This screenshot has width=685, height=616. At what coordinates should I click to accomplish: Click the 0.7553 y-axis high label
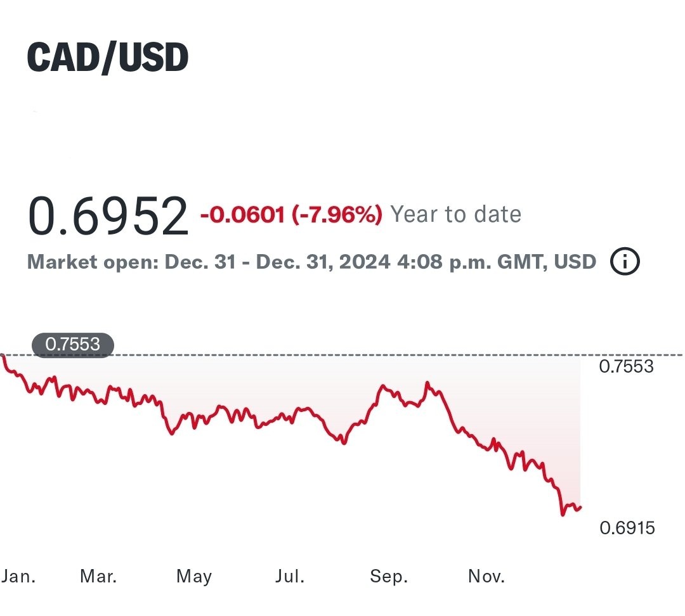pyautogui.click(x=626, y=366)
